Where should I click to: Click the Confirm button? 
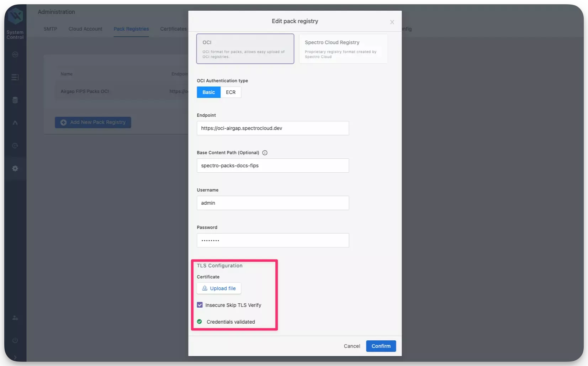[x=381, y=346]
